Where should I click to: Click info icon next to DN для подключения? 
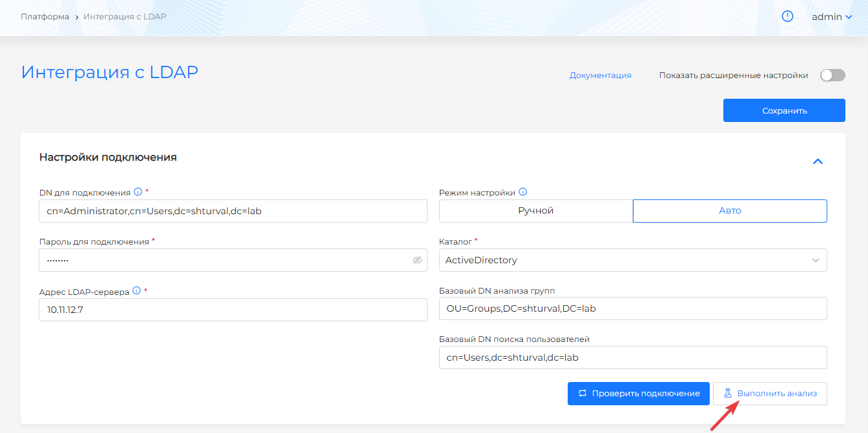(138, 192)
